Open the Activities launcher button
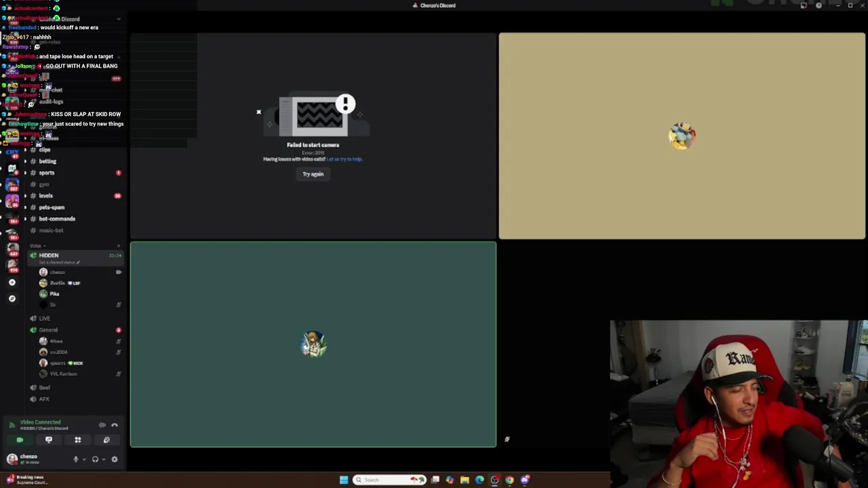Viewport: 868px width, 488px height. (77, 440)
